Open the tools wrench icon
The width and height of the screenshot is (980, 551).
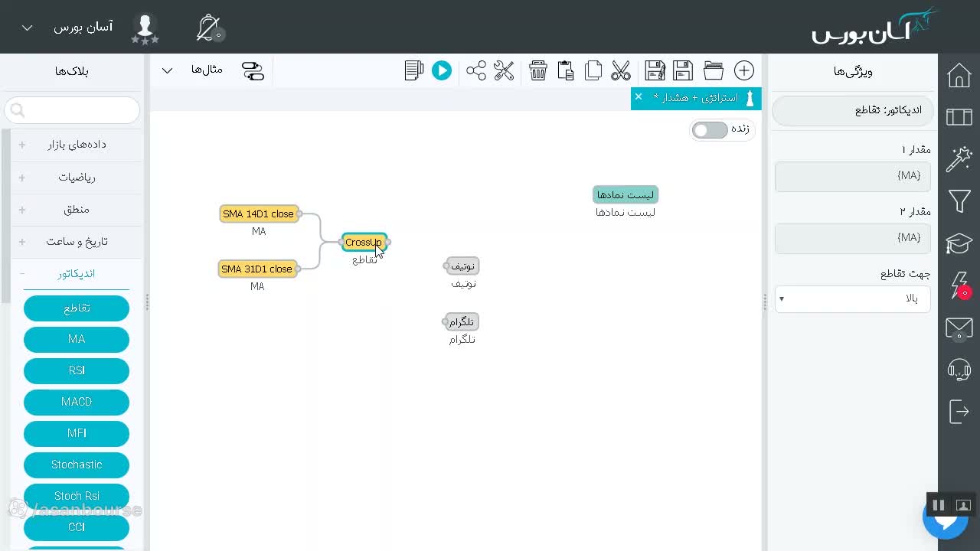[504, 70]
